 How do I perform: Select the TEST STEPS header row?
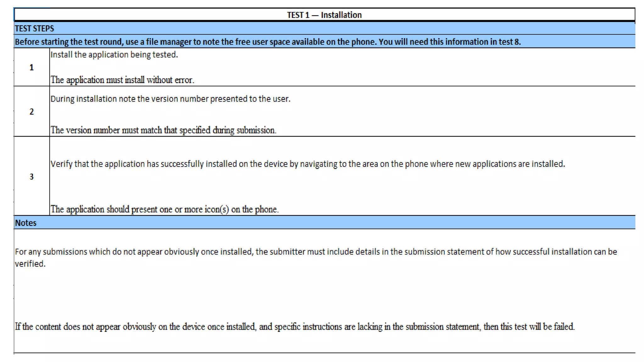pyautogui.click(x=34, y=29)
